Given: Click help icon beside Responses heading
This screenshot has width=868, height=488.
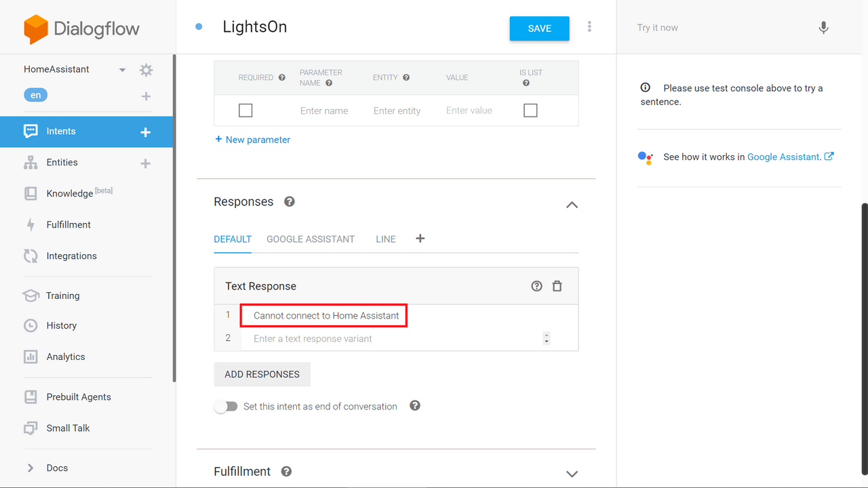Looking at the screenshot, I should (x=290, y=202).
